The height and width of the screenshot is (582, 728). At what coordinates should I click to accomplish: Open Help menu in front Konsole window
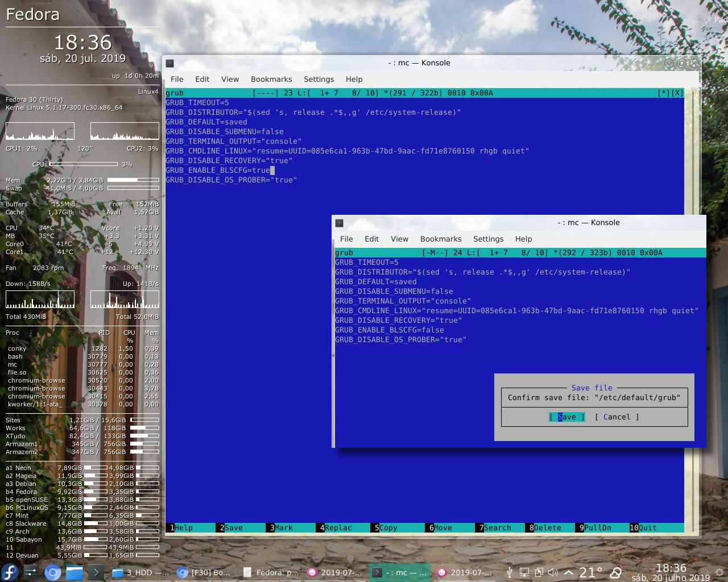(x=523, y=239)
